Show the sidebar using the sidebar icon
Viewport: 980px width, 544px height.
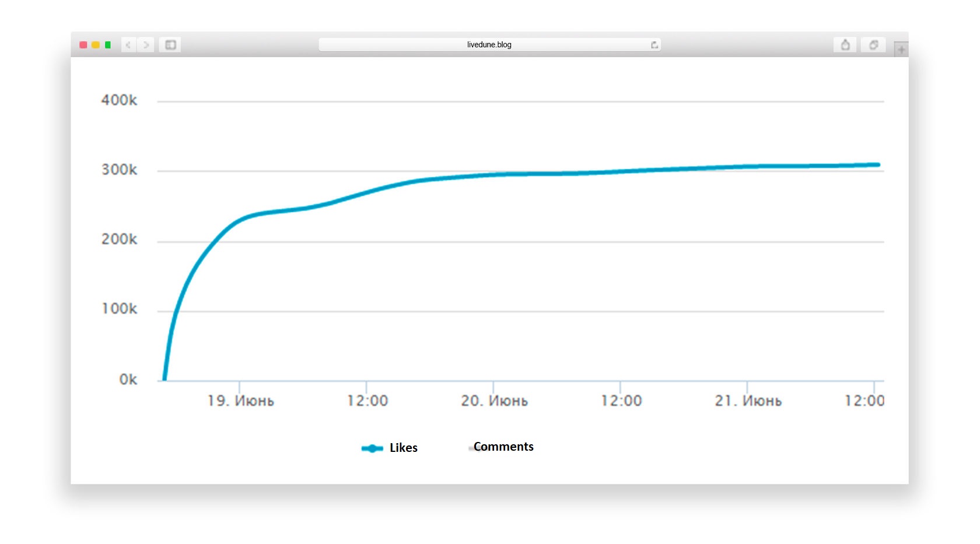(170, 45)
